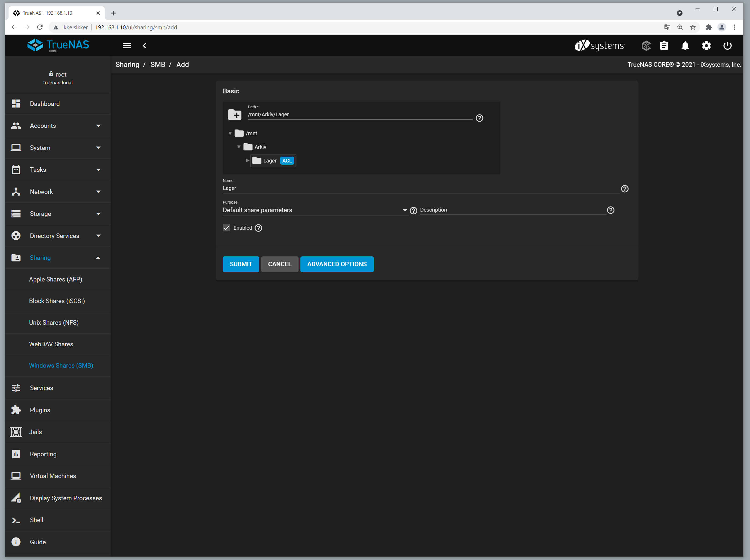Uncheck the Enabled checkbox
750x560 pixels.
(x=227, y=228)
